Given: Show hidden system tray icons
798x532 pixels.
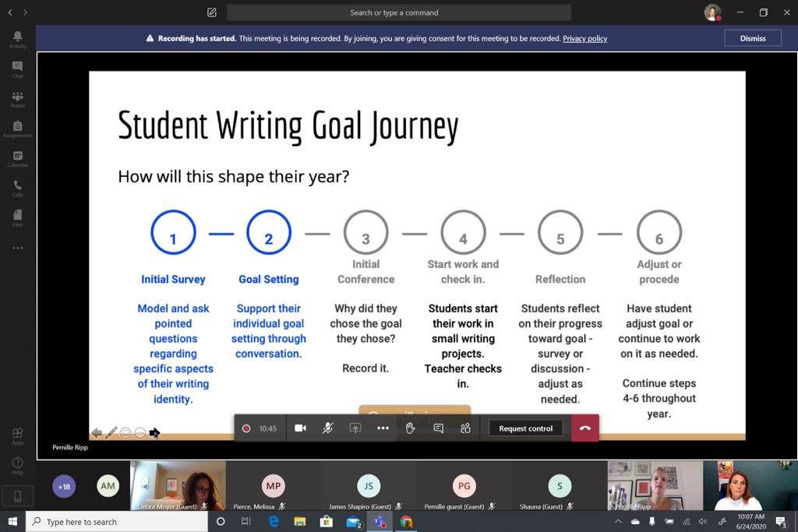Looking at the screenshot, I should [x=618, y=521].
